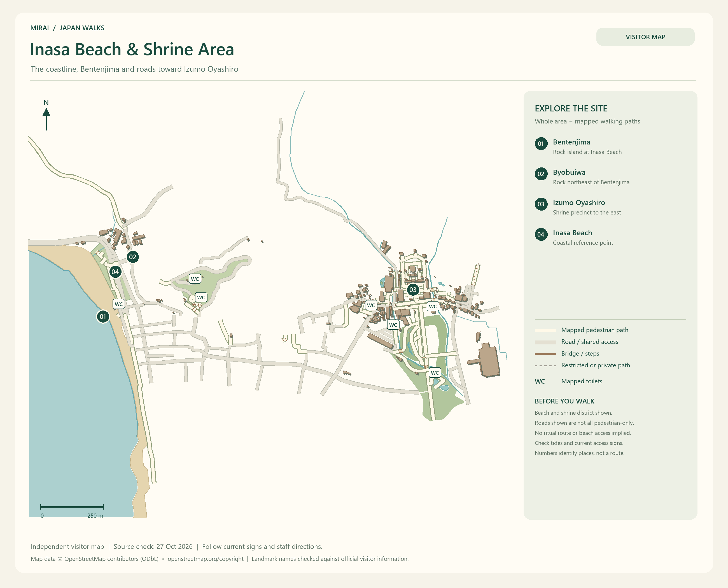
Task: Click 'Check tides and current access signs.'
Action: 579,443
